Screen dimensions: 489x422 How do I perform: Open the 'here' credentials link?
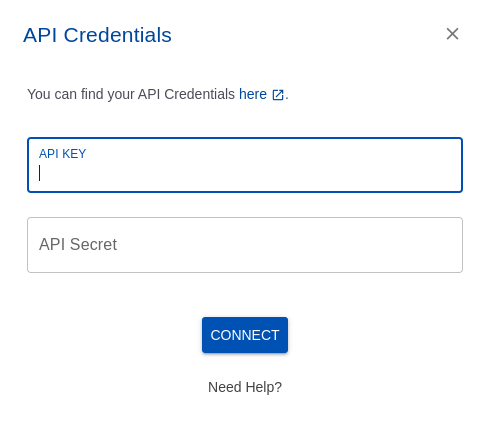[x=253, y=94]
